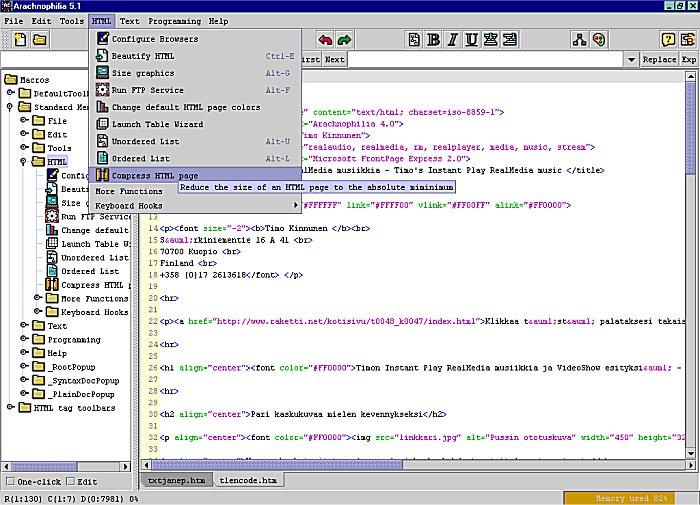Click the Compress HTML page clamp icon
The image size is (700, 505).
102,175
